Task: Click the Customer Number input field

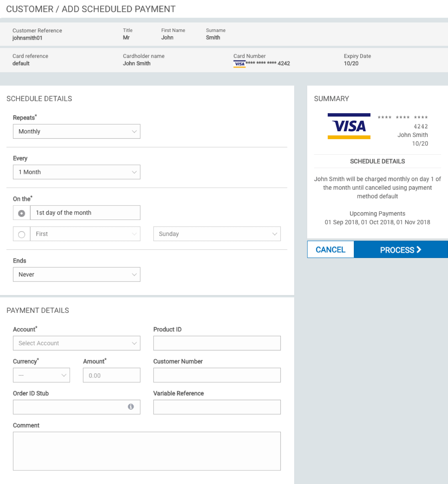Action: point(217,375)
